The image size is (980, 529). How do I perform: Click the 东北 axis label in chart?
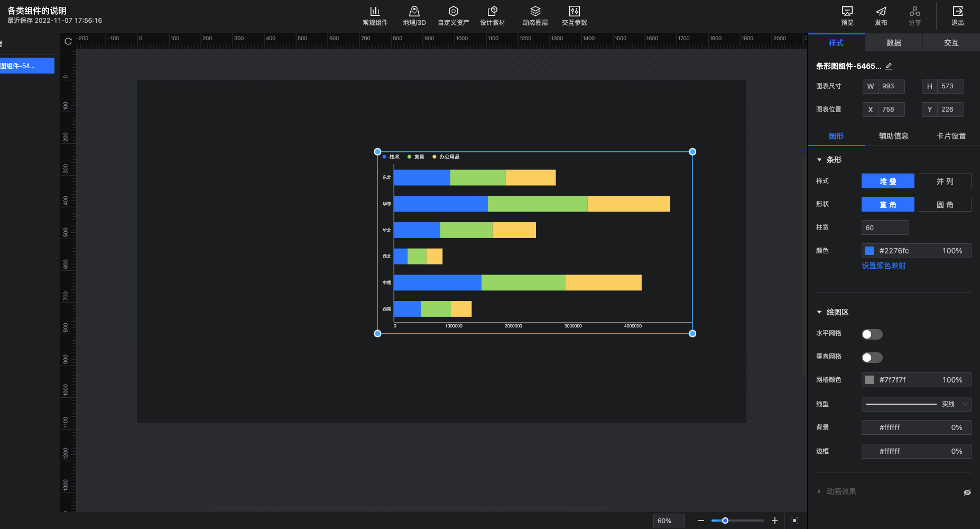(387, 178)
